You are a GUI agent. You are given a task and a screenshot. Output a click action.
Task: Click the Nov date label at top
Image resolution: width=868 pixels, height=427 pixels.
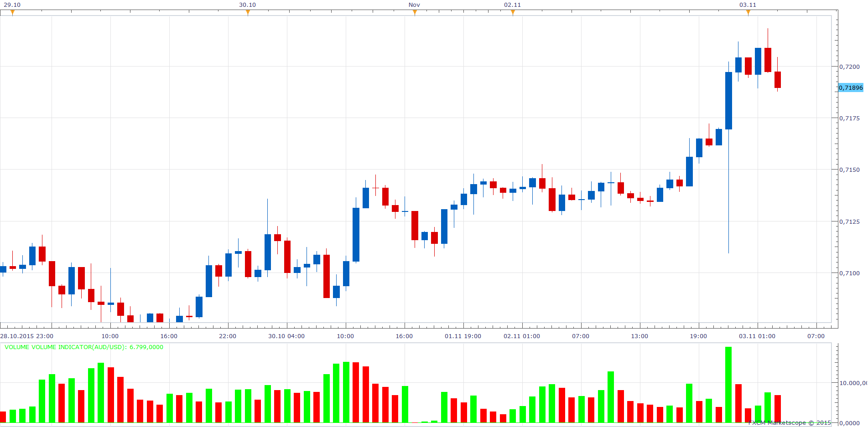pos(414,5)
